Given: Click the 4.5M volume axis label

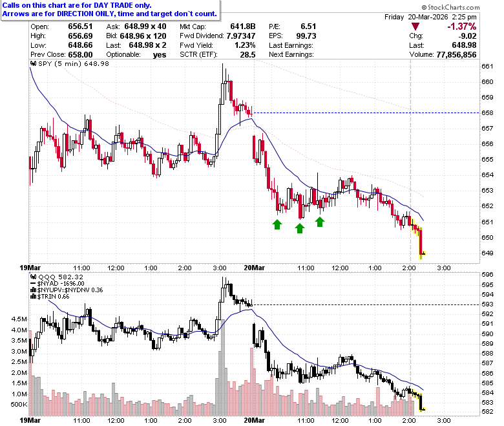Looking at the screenshot, I should (19, 319).
